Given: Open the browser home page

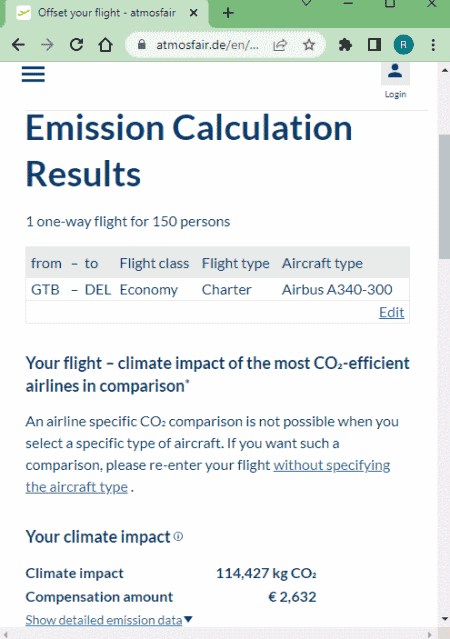Looking at the screenshot, I should (x=106, y=44).
